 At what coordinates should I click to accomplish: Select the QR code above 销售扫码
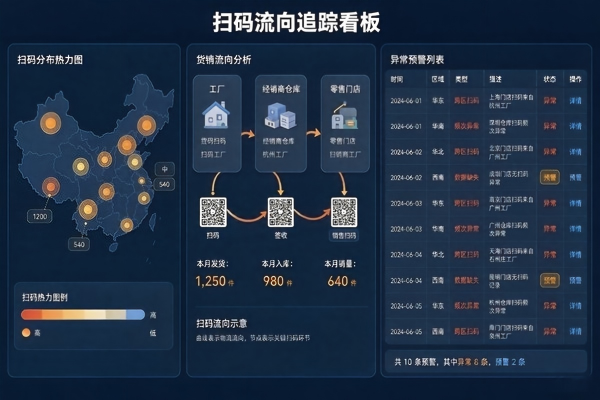[x=344, y=212]
